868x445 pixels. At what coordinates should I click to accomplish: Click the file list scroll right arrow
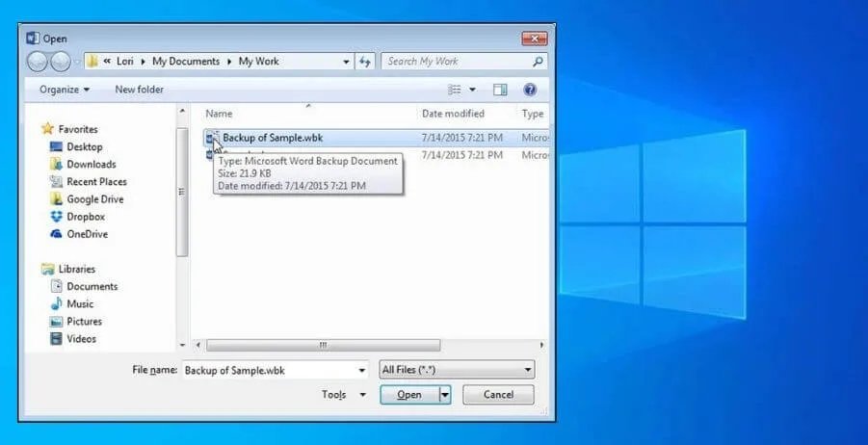point(541,345)
